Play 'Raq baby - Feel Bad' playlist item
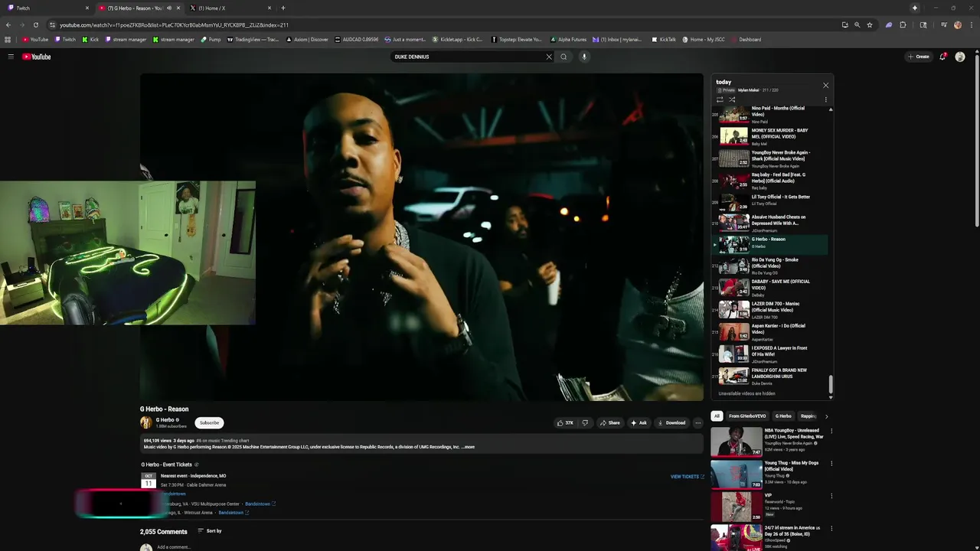 click(x=769, y=181)
